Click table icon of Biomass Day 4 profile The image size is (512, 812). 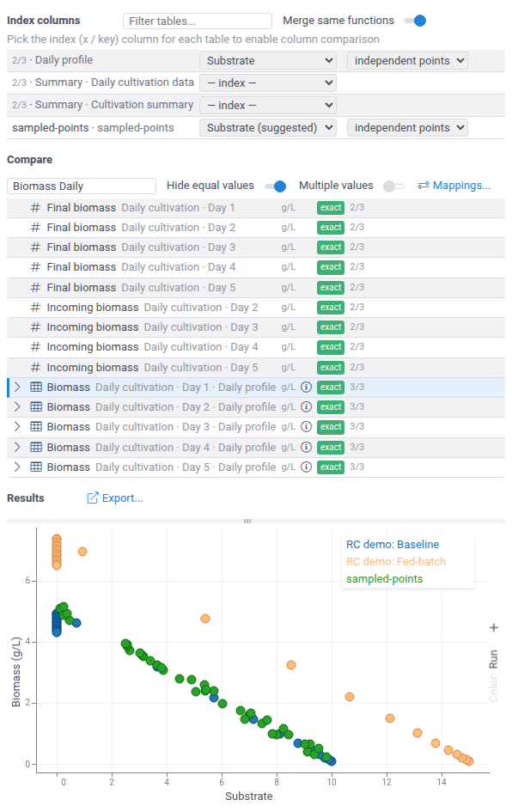[36, 447]
